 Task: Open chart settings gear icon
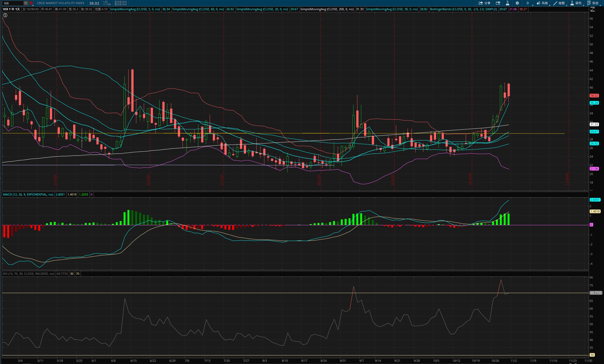tap(517, 3)
